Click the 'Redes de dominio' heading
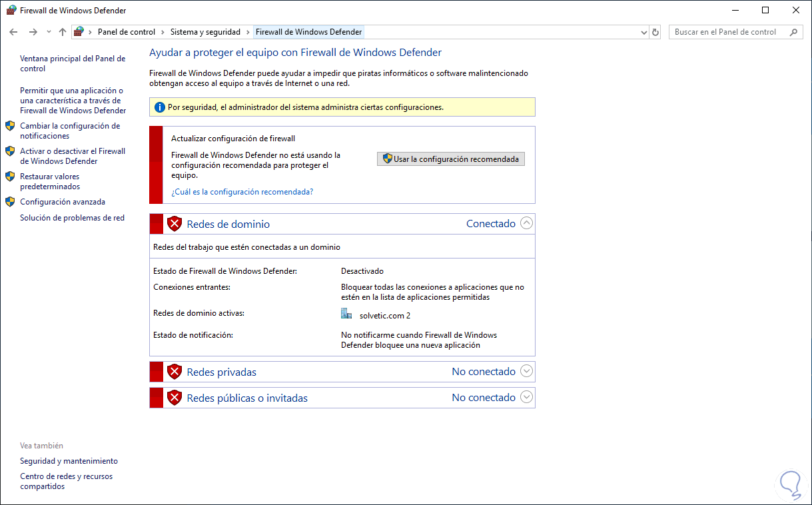 coord(228,225)
